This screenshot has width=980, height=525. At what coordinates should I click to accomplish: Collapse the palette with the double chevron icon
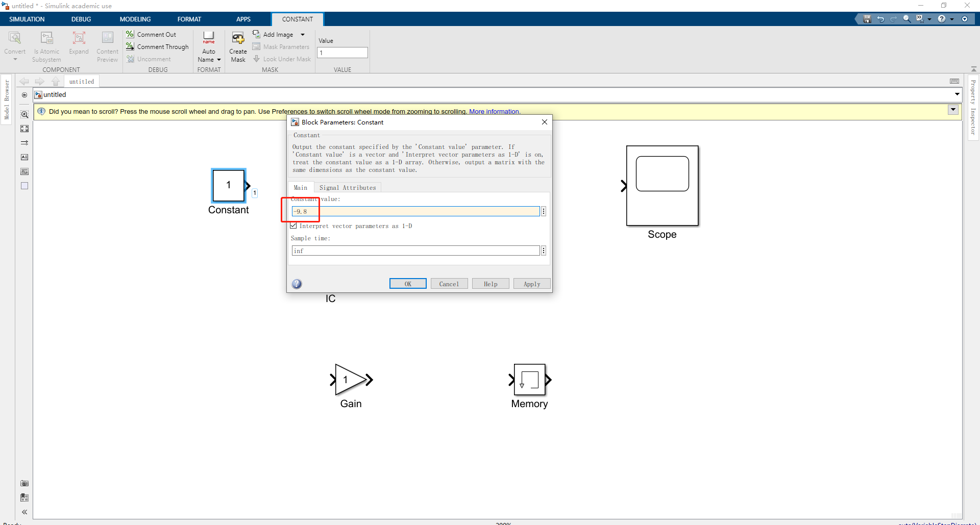(24, 512)
